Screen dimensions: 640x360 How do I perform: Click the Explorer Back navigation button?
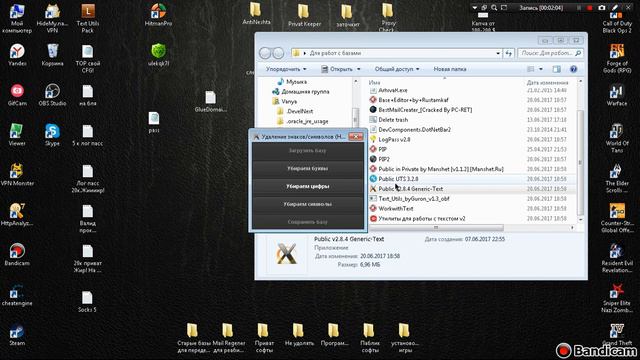pos(265,53)
